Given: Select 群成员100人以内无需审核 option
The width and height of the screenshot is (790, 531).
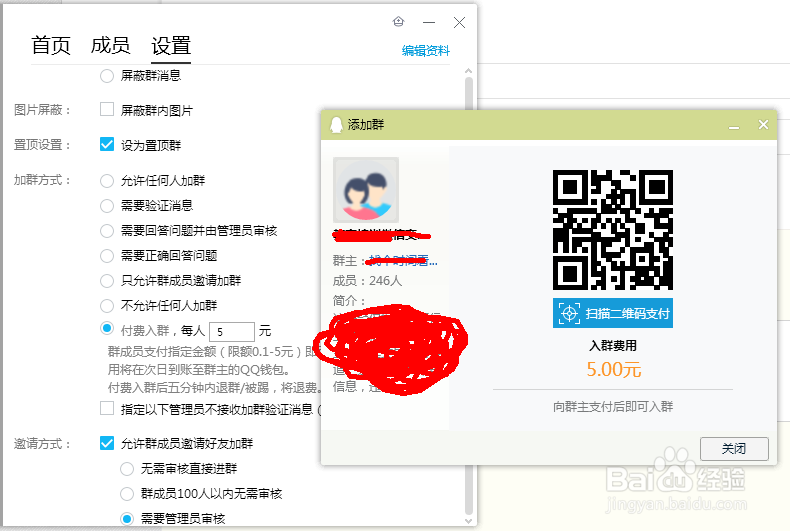Looking at the screenshot, I should coord(126,494).
